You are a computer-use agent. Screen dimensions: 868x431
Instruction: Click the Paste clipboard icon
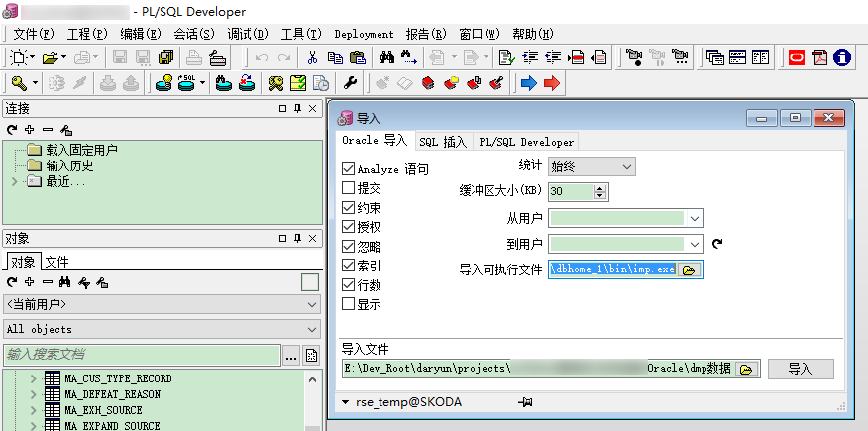click(358, 57)
